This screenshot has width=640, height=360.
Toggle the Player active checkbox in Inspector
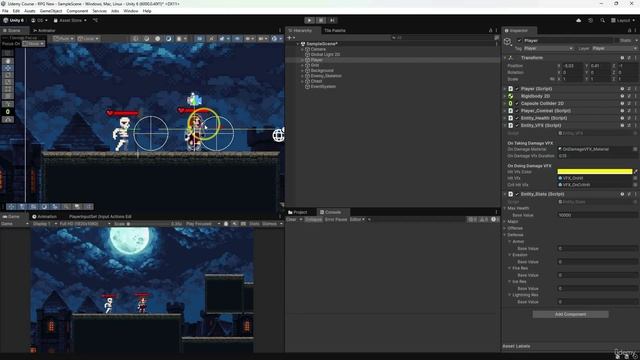(x=519, y=40)
